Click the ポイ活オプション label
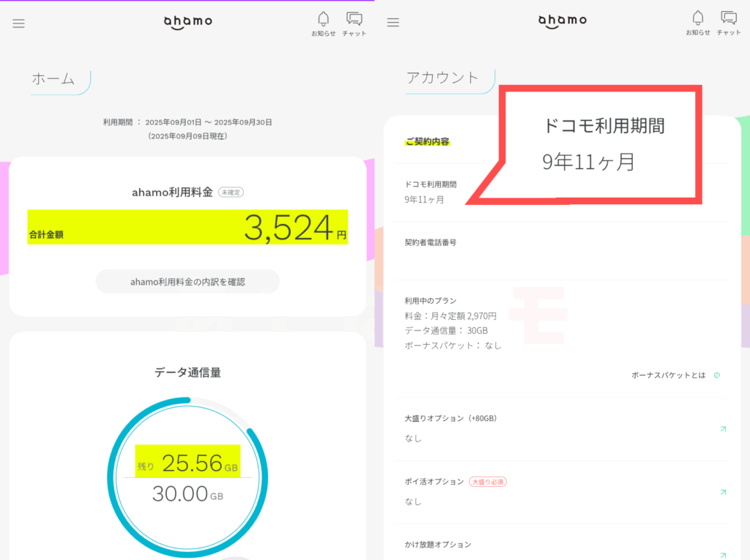 (434, 482)
